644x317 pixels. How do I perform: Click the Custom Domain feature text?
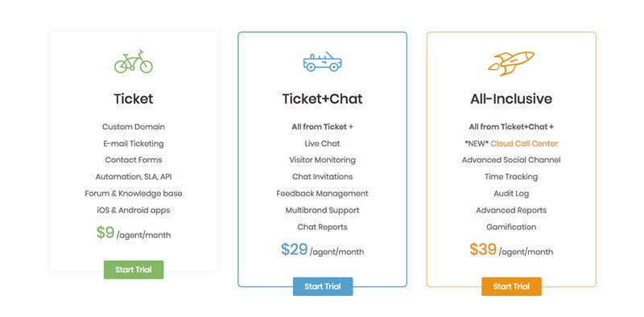point(134,126)
